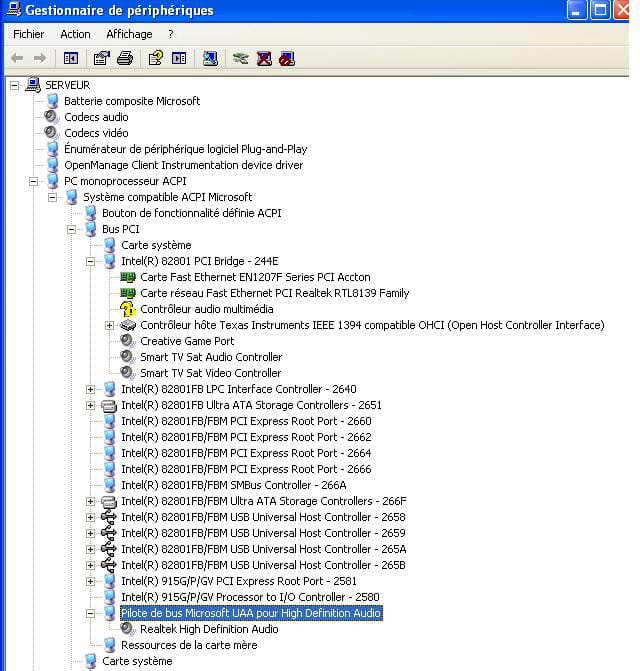Expand Ultra ATA Storage Controllers - 266F
Image resolution: width=640 pixels, height=671 pixels.
click(x=90, y=502)
